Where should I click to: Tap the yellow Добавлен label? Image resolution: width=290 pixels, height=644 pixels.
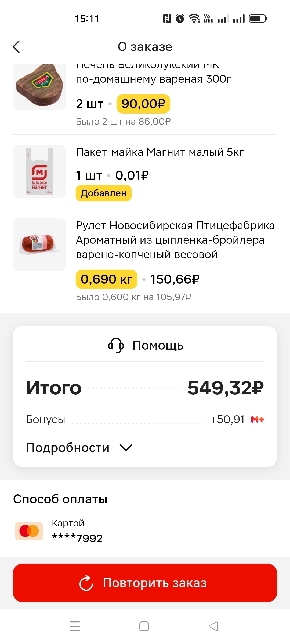[x=104, y=193]
